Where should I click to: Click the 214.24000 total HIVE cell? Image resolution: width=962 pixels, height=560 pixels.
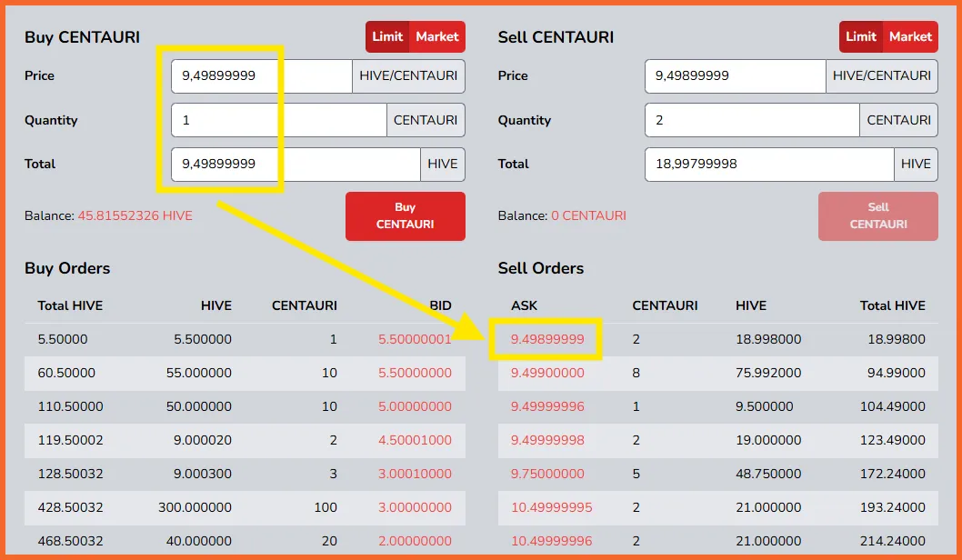[x=893, y=541]
